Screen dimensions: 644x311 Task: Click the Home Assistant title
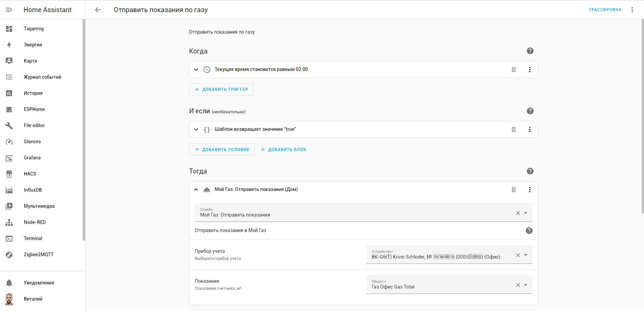[48, 10]
